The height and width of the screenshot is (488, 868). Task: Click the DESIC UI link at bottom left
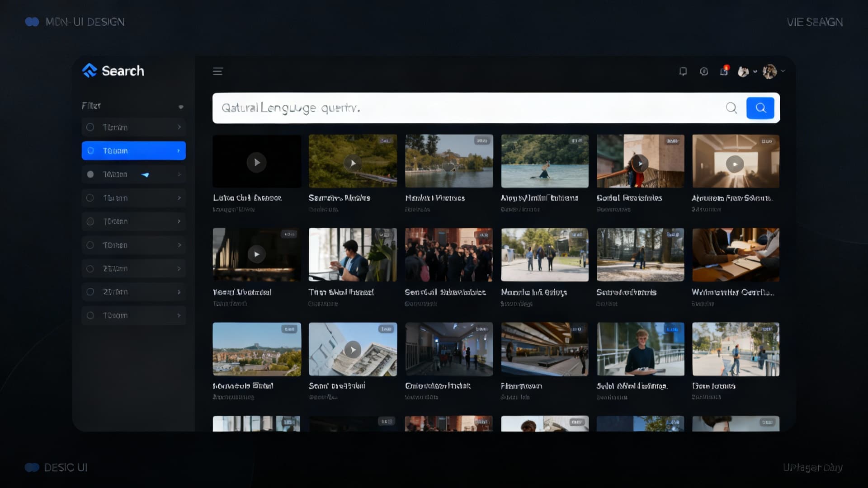66,467
